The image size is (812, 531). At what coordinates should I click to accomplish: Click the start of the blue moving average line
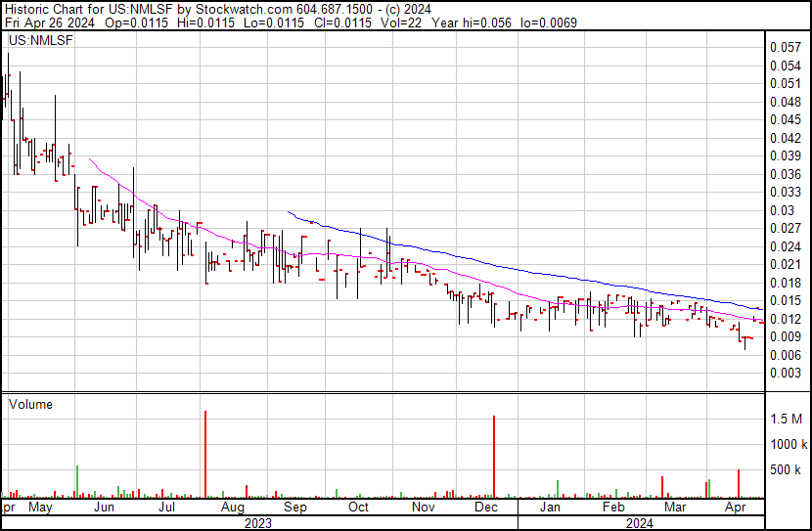[288, 211]
